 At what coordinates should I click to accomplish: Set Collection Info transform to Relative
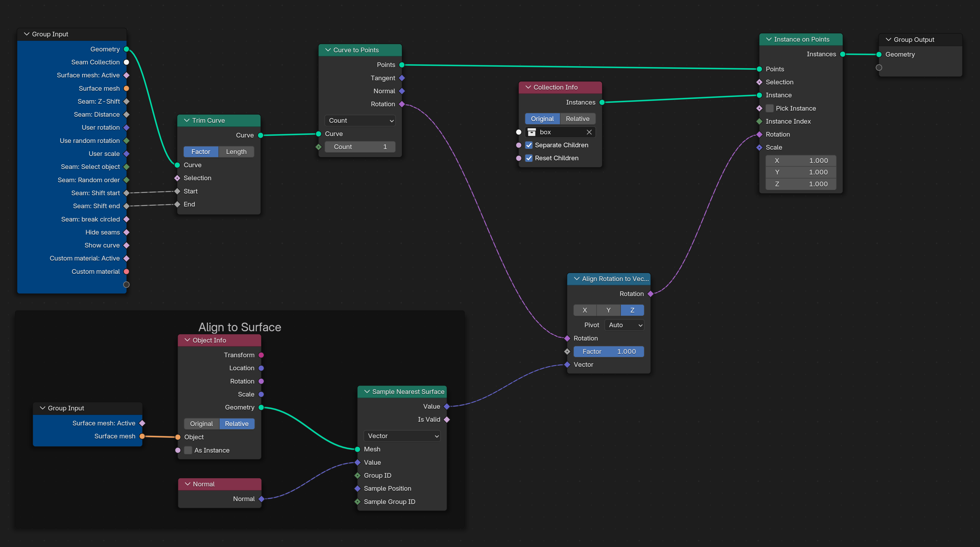578,119
